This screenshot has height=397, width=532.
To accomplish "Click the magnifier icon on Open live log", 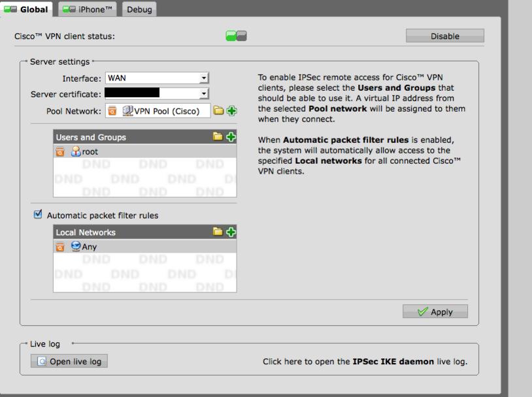I will click(x=41, y=361).
